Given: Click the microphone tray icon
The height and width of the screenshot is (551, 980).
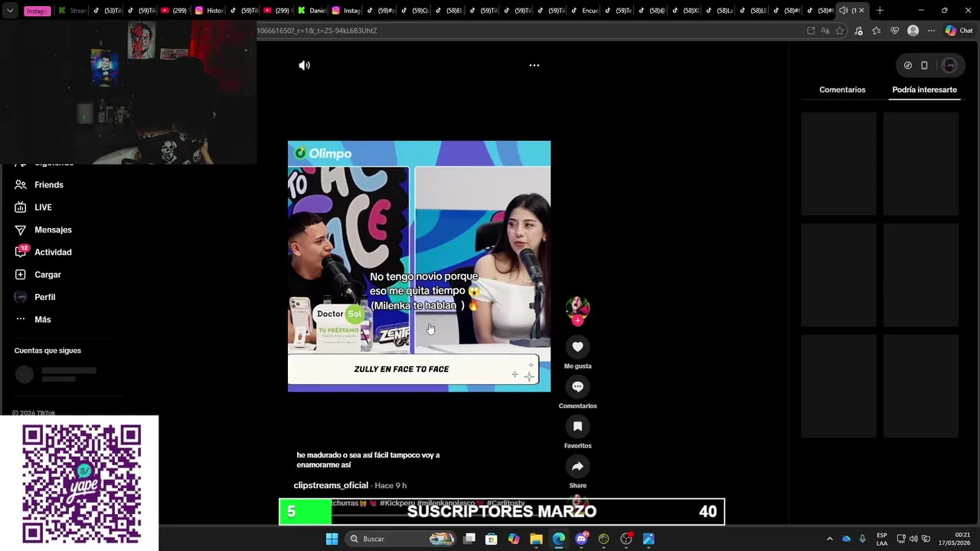Looking at the screenshot, I should [x=862, y=539].
